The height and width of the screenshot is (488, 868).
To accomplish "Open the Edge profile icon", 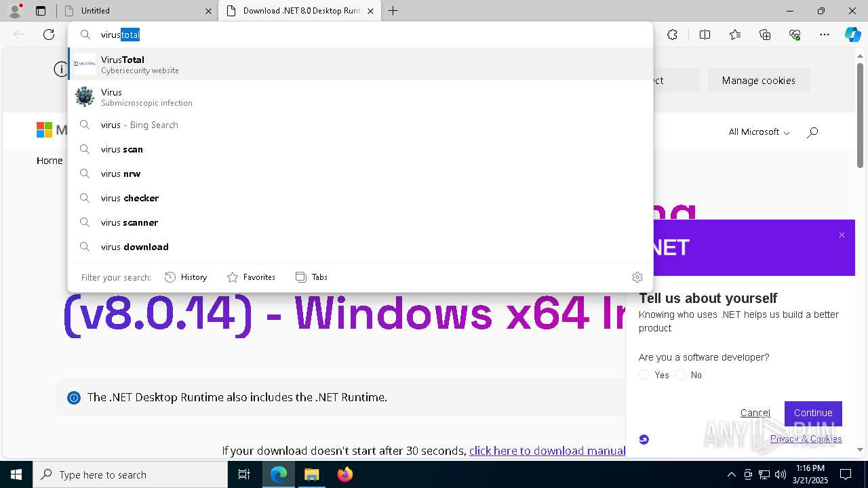I will click(x=15, y=10).
